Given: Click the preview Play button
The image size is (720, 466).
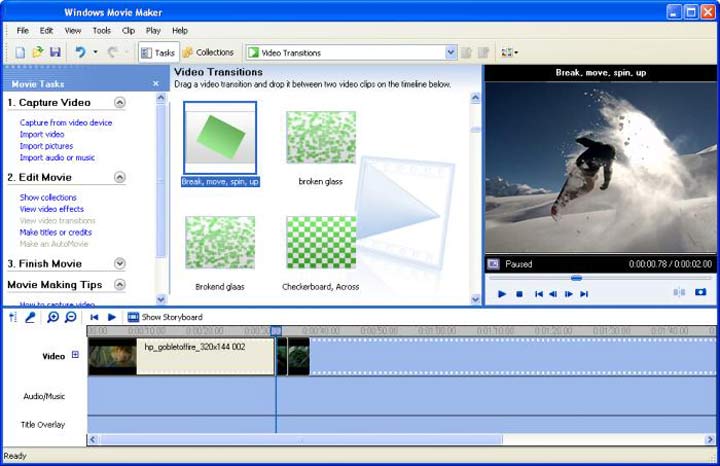Looking at the screenshot, I should click(502, 294).
